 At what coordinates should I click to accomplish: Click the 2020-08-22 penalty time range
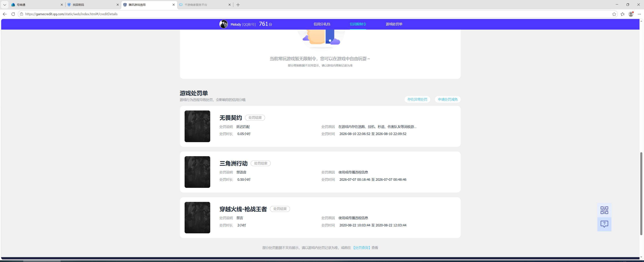pos(373,225)
